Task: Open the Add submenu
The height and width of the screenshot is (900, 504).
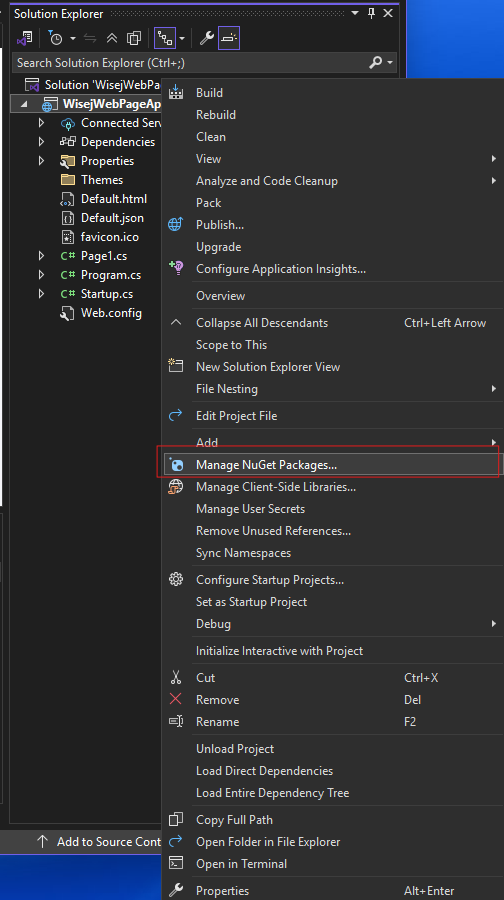Action: point(331,443)
